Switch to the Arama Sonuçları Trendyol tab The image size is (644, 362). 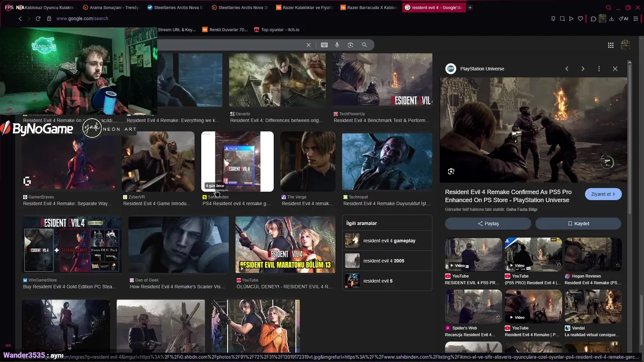click(111, 8)
